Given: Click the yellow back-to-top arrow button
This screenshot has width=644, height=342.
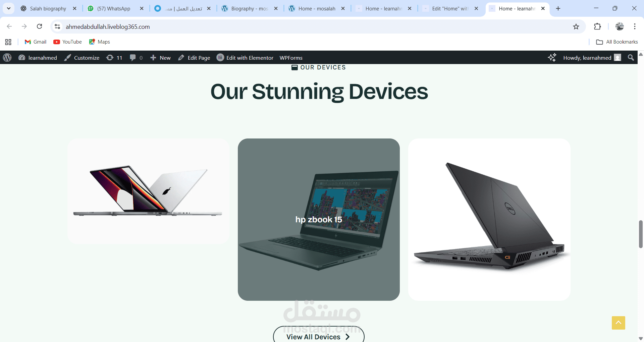Looking at the screenshot, I should click(618, 323).
